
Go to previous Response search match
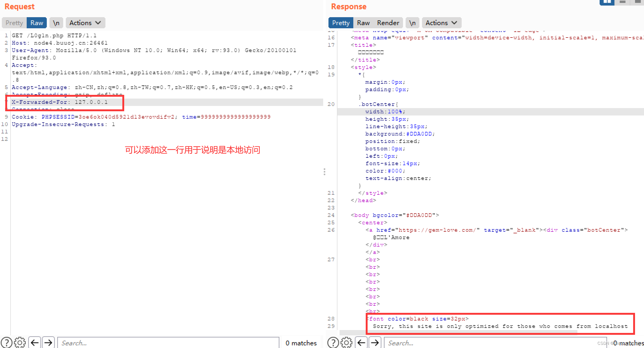(x=361, y=343)
